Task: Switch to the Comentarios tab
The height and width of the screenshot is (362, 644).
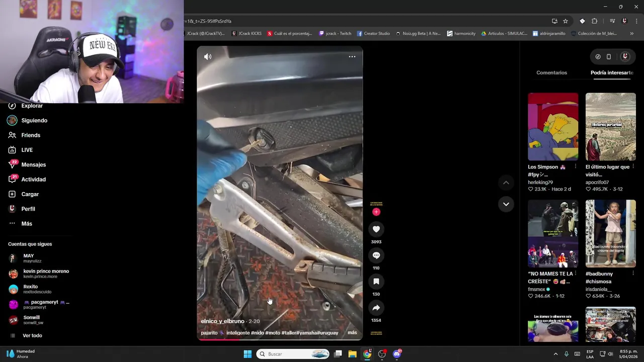Action: [x=551, y=73]
